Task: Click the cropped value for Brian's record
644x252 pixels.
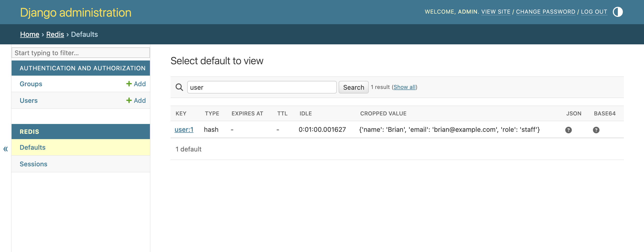Action: pyautogui.click(x=450, y=130)
